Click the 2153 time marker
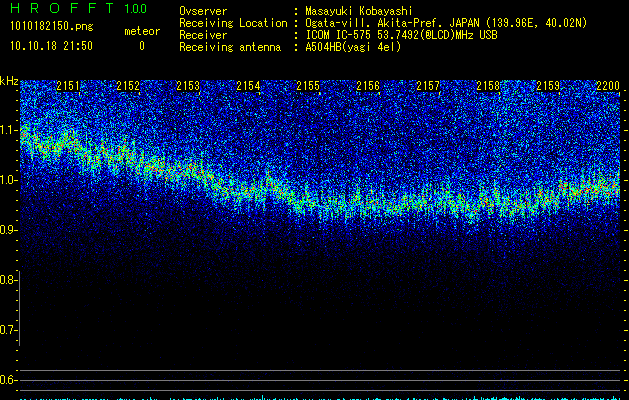629x400 pixels. coord(188,86)
